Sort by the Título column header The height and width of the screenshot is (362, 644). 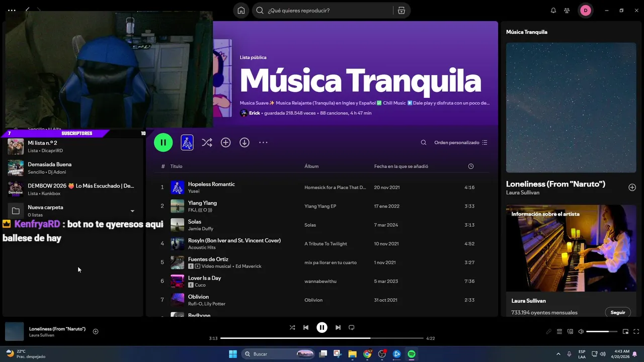176,166
